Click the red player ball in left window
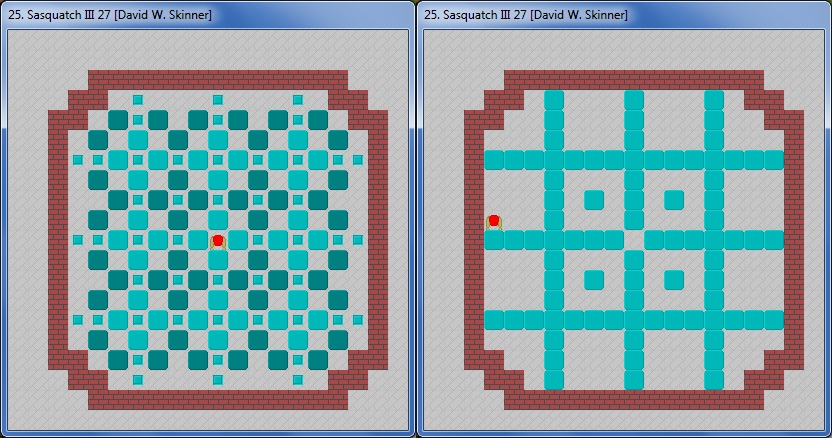The image size is (832, 438). pos(218,240)
